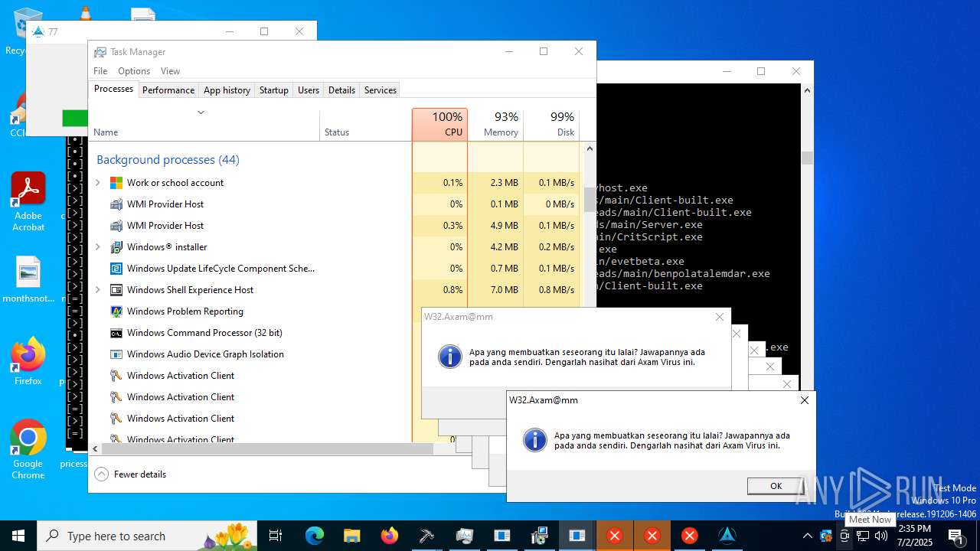The image size is (980, 551).
Task: Close the rear W32.Axam@mm dialog
Action: (719, 317)
